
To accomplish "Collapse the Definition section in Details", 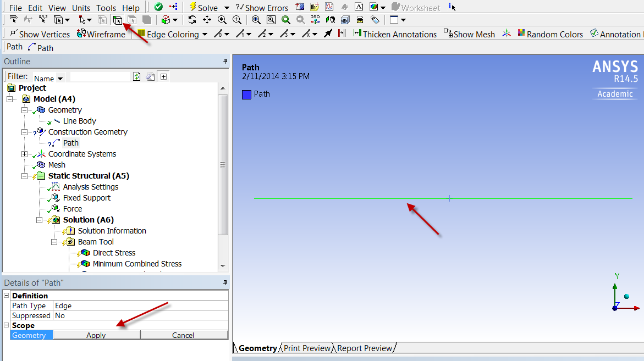I will point(6,296).
